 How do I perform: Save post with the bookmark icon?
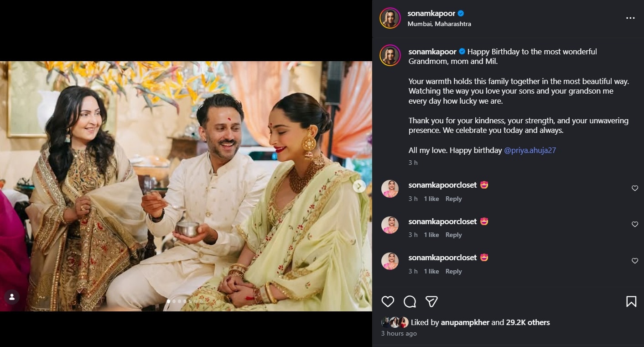[x=631, y=301]
